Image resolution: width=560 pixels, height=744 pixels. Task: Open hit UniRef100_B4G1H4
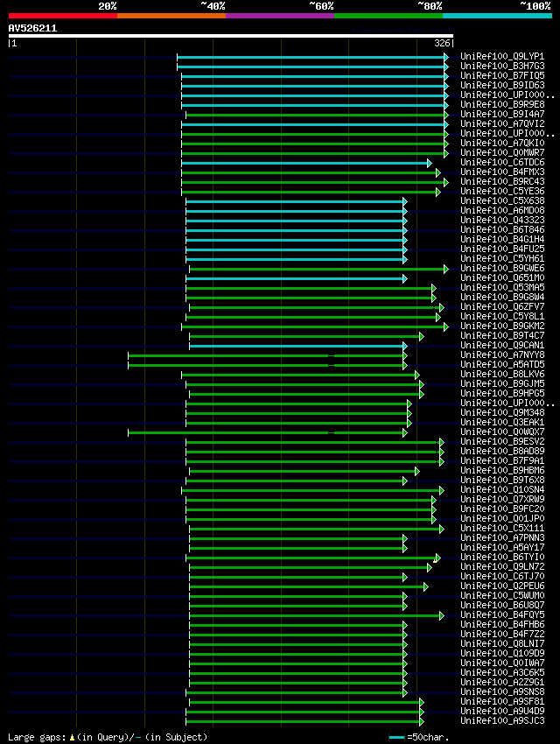pos(502,239)
